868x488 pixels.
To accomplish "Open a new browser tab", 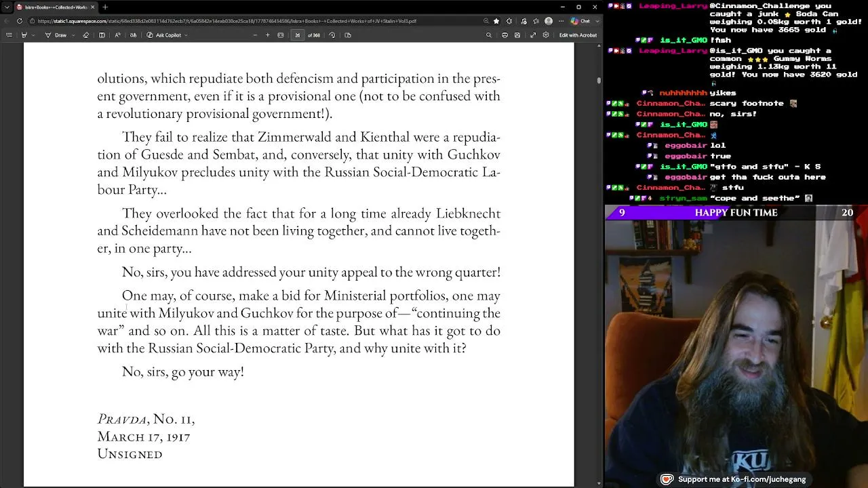I will [105, 7].
